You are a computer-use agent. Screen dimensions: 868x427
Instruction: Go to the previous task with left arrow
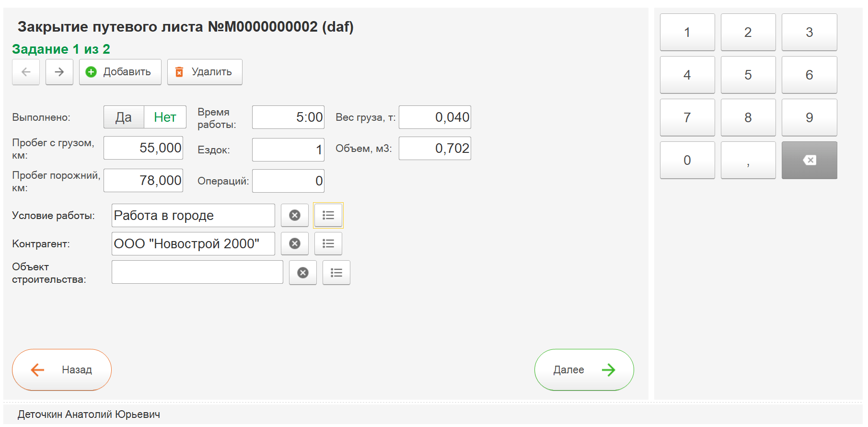pyautogui.click(x=26, y=72)
